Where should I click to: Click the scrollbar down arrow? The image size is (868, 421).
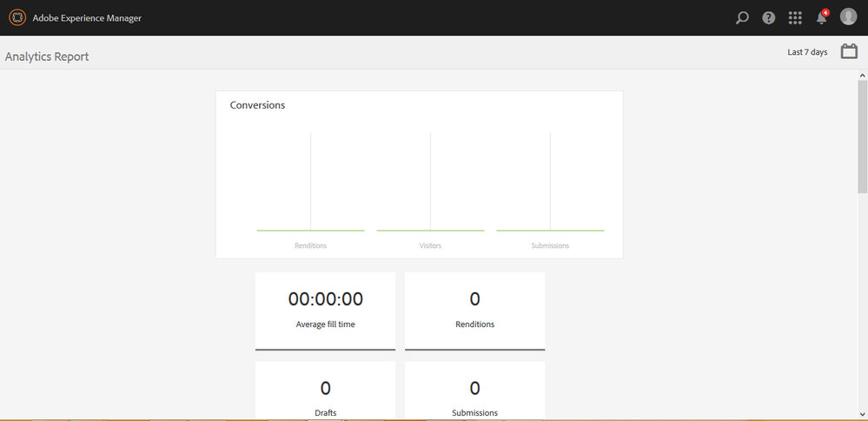coord(862,415)
